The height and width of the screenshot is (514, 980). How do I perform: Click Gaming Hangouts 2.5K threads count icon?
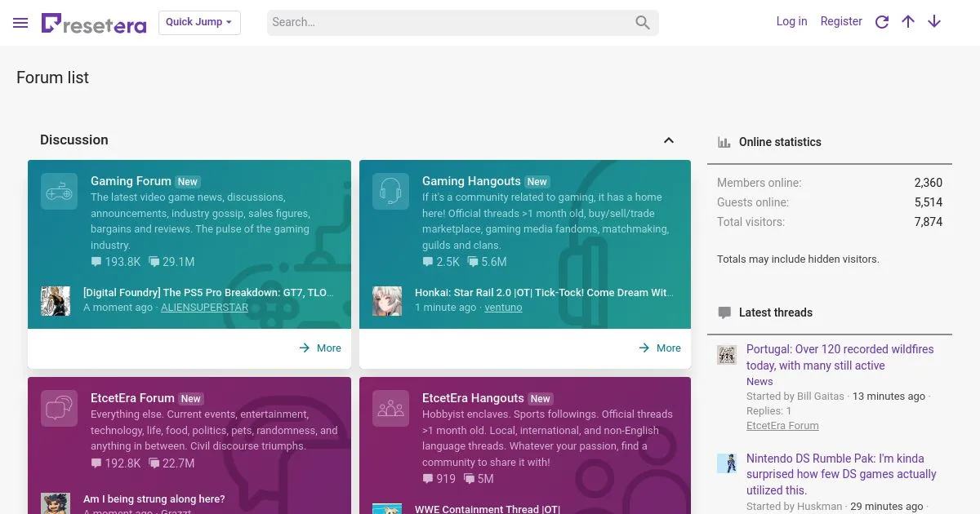tap(428, 262)
